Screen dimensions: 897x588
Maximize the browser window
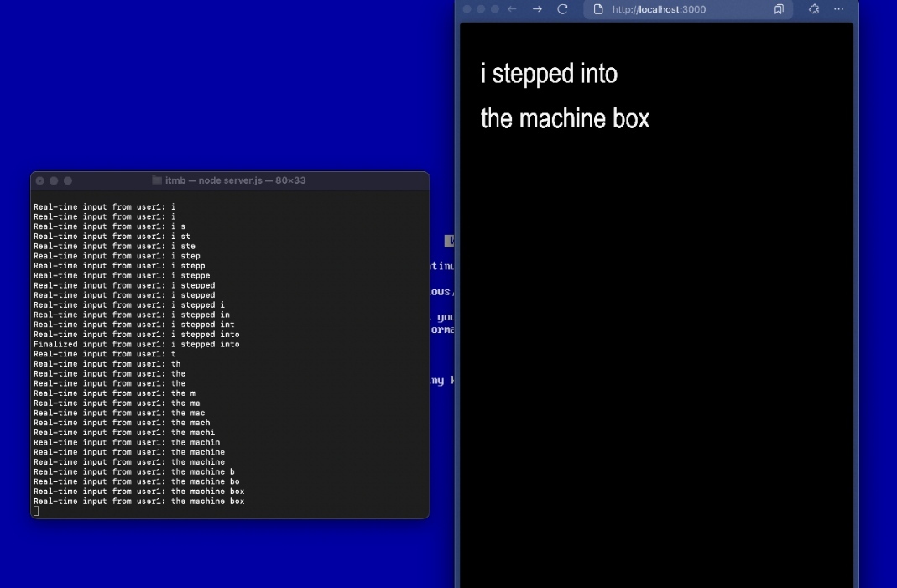[495, 9]
